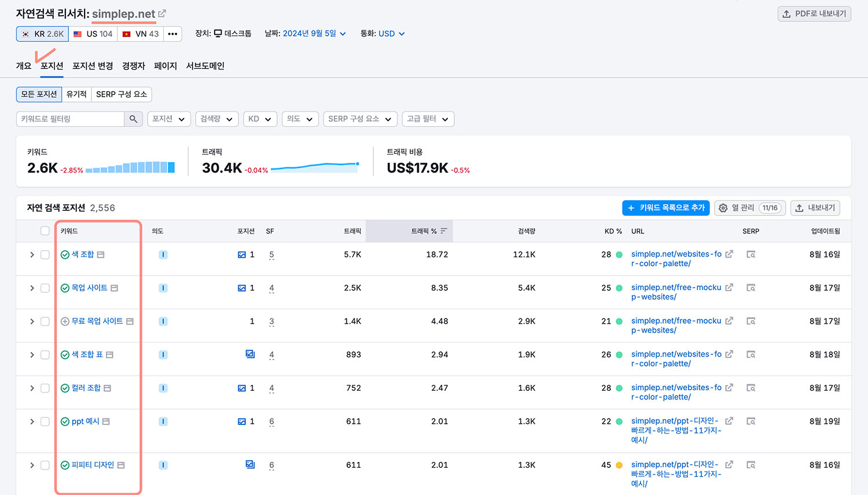Open the 의도 filter dropdown
The height and width of the screenshot is (495, 868).
click(x=300, y=119)
